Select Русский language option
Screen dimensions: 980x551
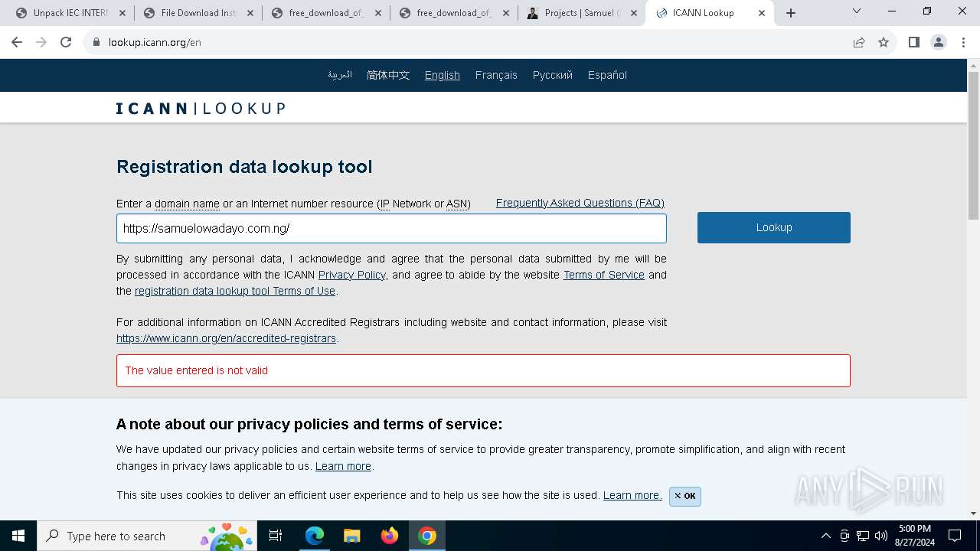click(x=553, y=75)
